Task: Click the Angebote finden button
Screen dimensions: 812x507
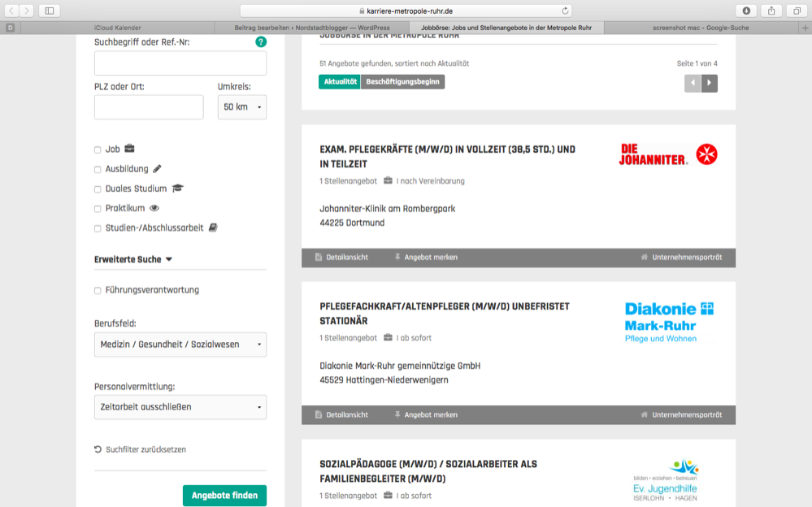Action: click(x=225, y=496)
